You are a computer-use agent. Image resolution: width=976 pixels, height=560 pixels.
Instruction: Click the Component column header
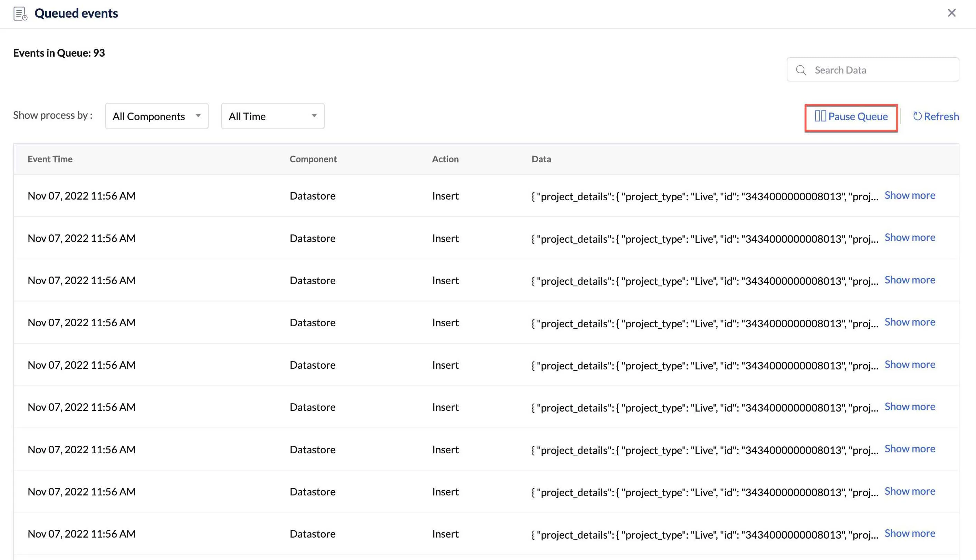point(313,159)
